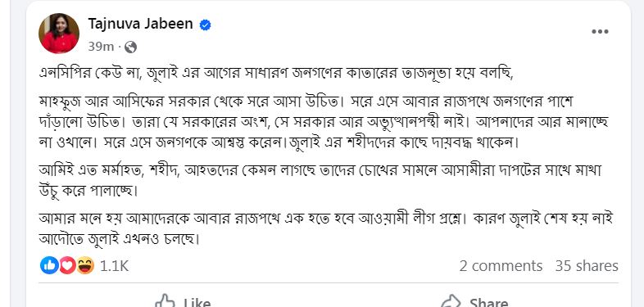Click the Share arrow icon
644x307 pixels.
coord(451,301)
